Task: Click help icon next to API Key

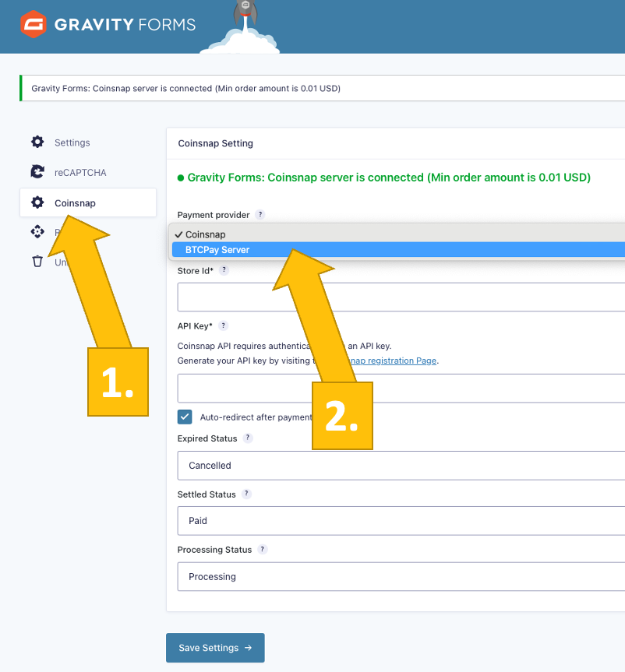Action: pos(222,326)
